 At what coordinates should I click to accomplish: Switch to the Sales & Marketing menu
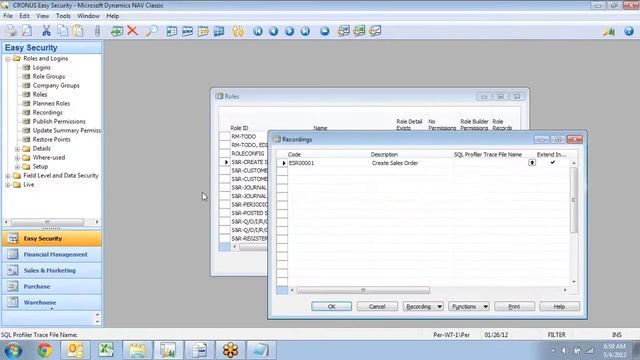(x=51, y=270)
